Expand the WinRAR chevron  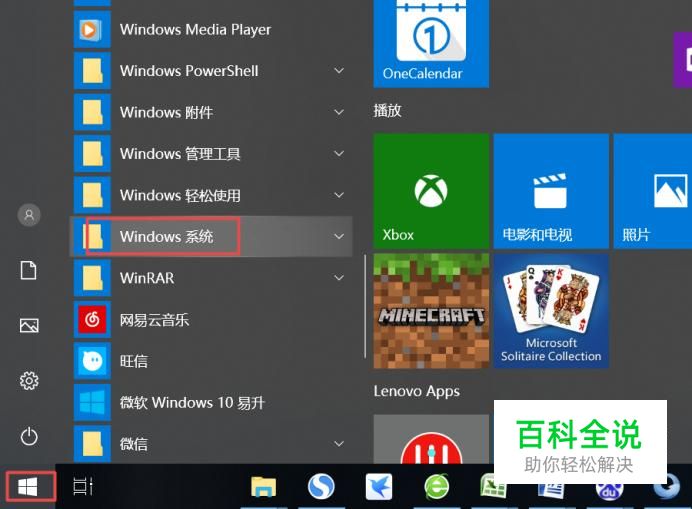(x=339, y=278)
